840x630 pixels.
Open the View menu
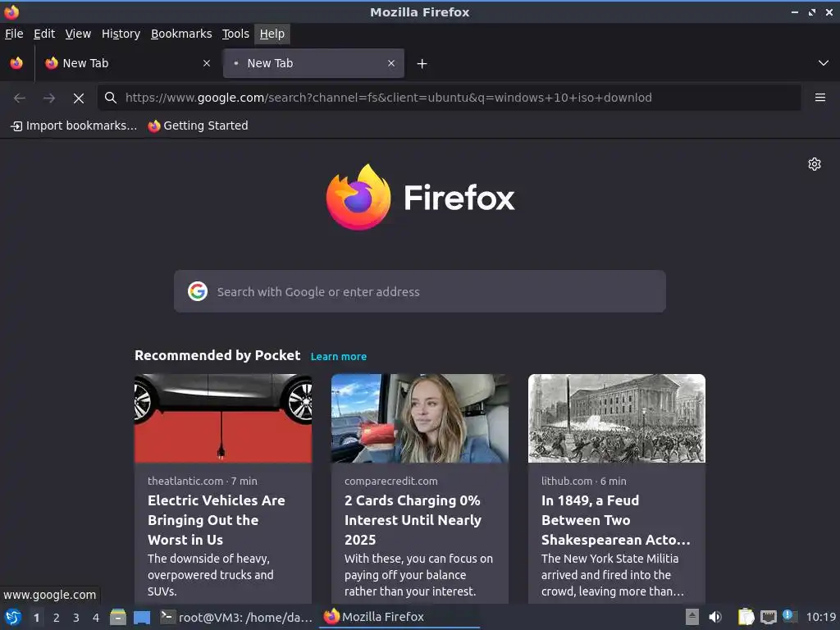[78, 34]
